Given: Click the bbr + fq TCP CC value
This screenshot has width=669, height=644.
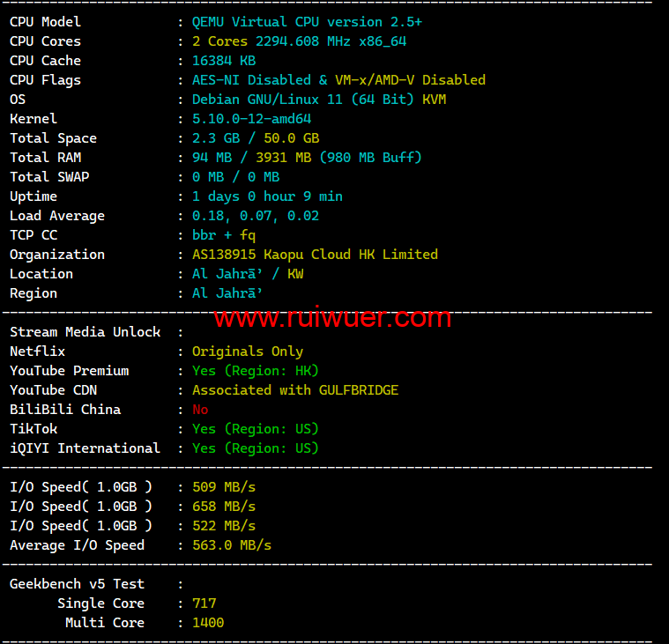Looking at the screenshot, I should pyautogui.click(x=224, y=235).
